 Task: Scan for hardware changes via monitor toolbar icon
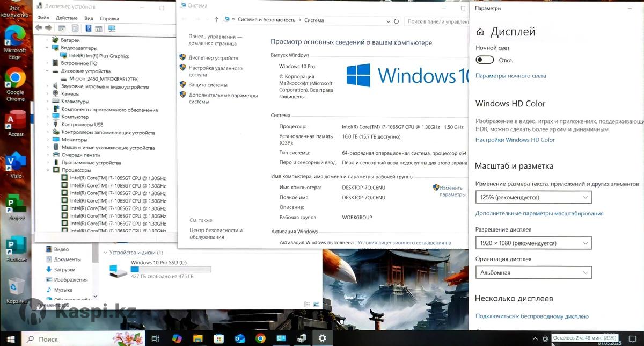tap(112, 28)
